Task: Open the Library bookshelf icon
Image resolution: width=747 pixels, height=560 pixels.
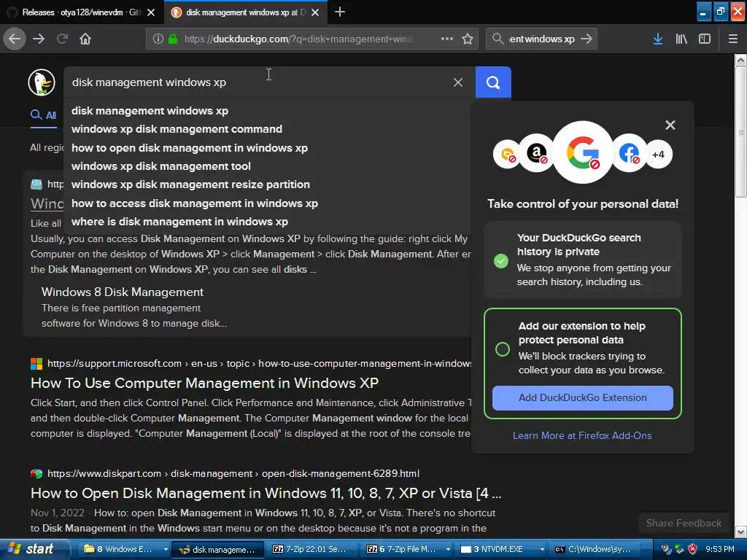Action: pos(681,39)
